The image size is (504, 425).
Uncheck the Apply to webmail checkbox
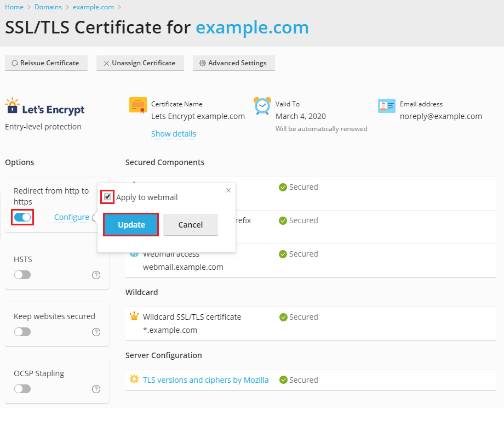108,197
